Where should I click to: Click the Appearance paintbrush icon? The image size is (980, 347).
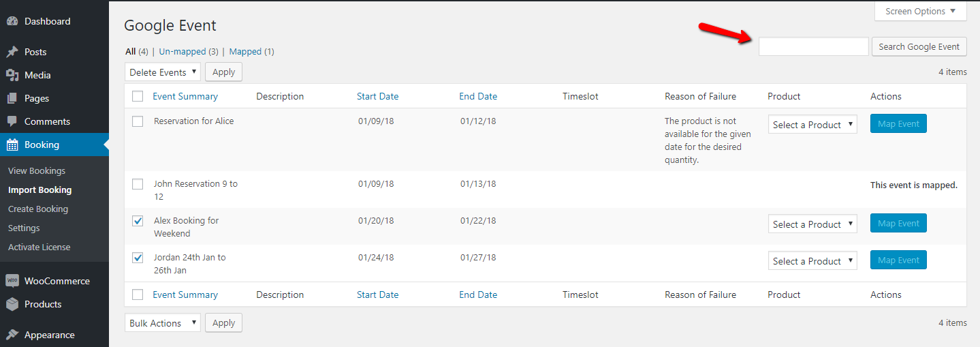[x=12, y=335]
